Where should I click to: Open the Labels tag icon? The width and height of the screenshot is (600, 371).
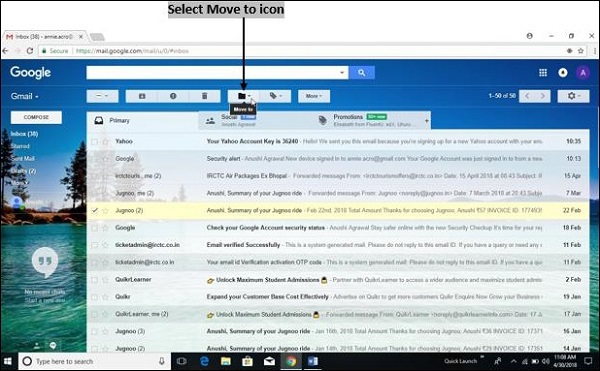click(x=275, y=96)
